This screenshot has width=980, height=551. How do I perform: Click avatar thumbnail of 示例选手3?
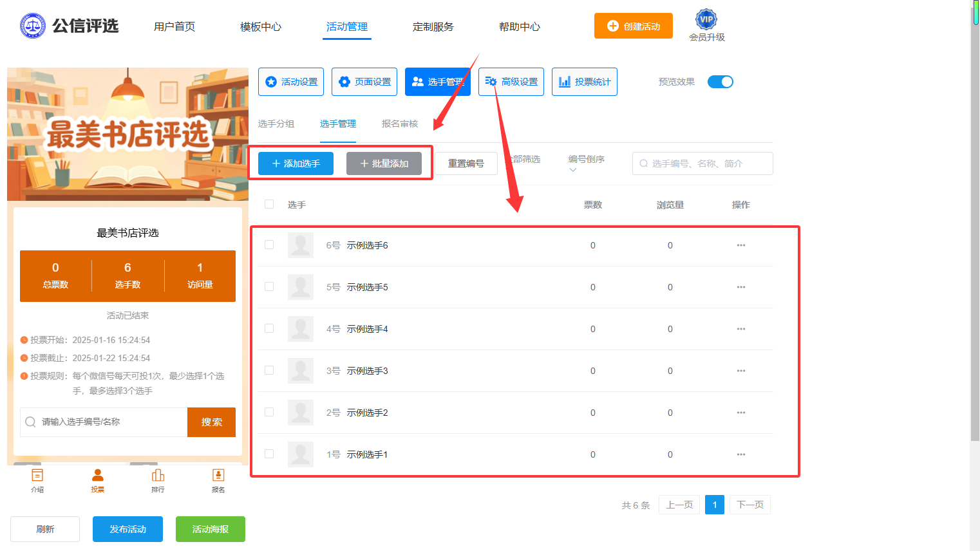coord(301,371)
